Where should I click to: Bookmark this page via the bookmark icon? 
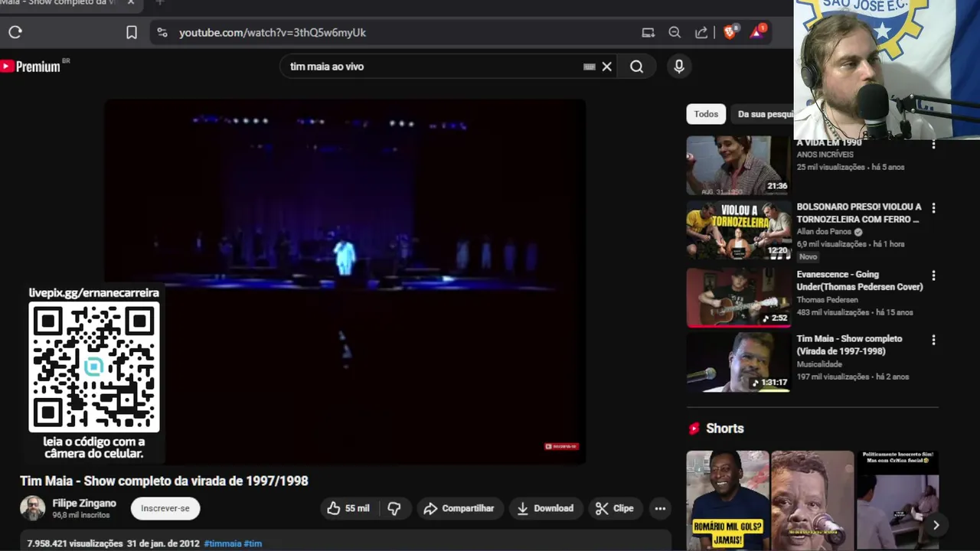pyautogui.click(x=132, y=32)
